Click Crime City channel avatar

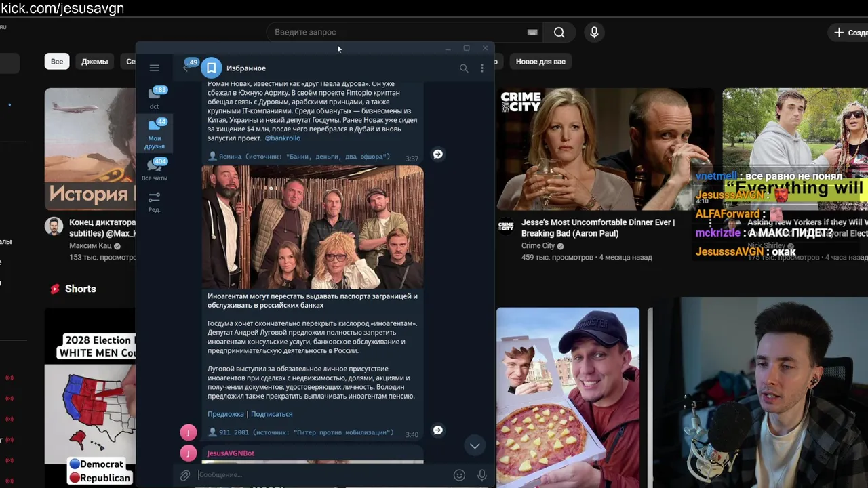pos(506,226)
